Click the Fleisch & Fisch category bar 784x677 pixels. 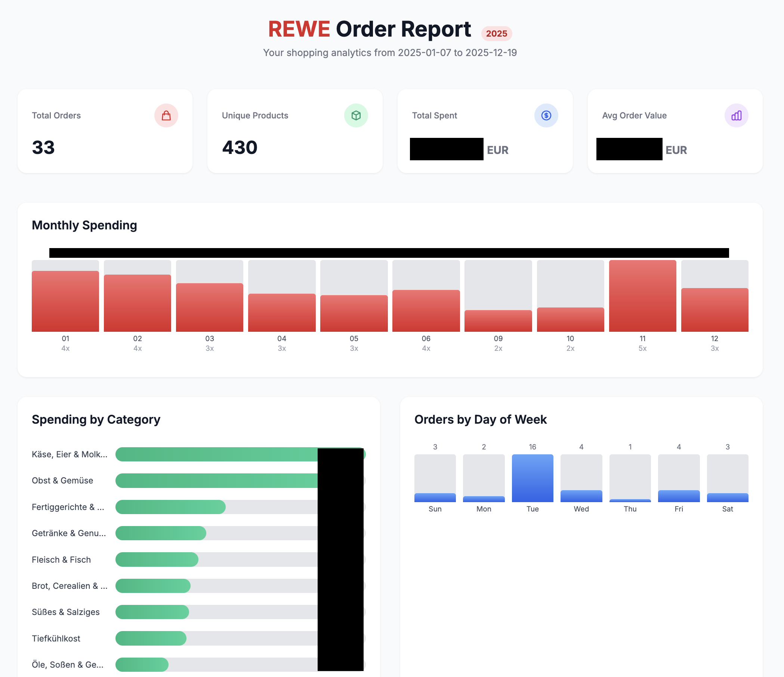[157, 559]
